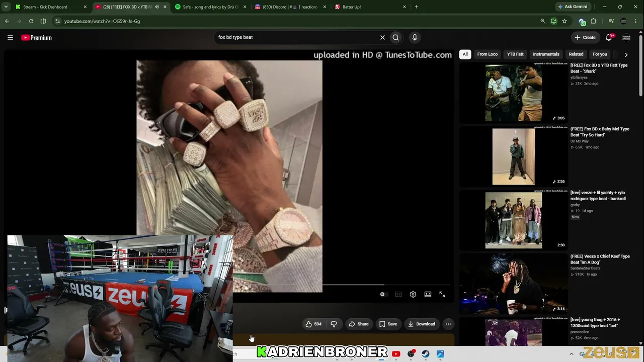This screenshot has height=362, width=644.
Task: Click inside the YouTube search field
Action: (296, 37)
